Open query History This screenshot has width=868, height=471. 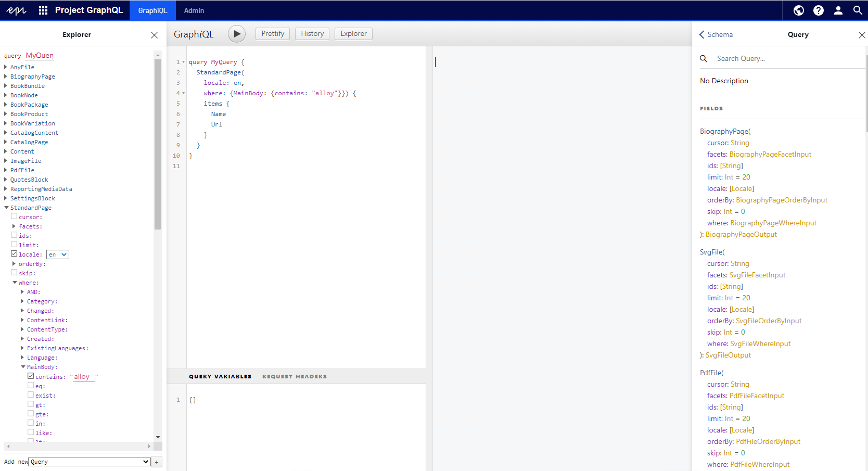(312, 34)
